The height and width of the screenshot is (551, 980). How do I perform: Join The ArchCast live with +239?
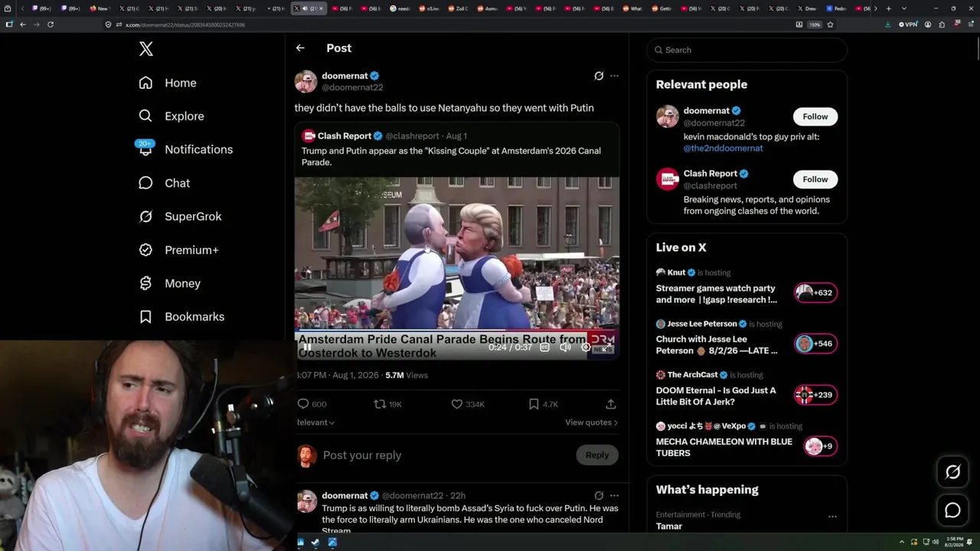[815, 395]
